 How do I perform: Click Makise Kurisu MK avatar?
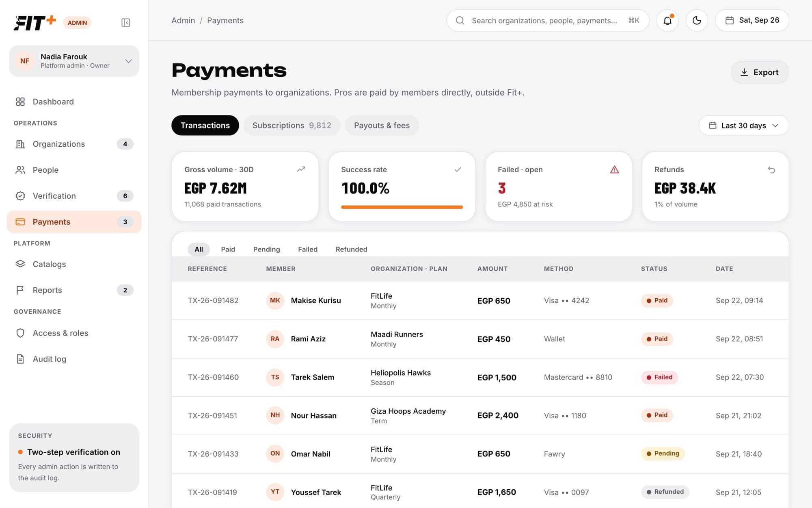[x=275, y=301]
